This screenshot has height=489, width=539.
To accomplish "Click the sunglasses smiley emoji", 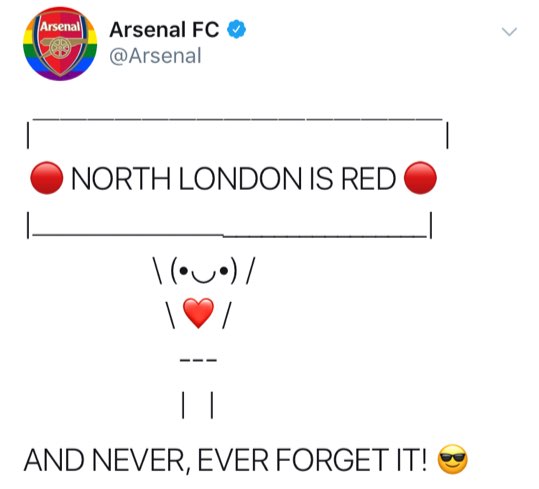I will 453,459.
